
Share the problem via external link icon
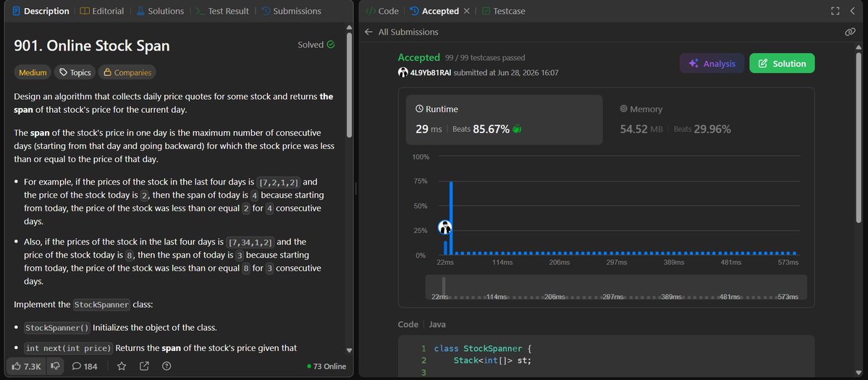click(144, 366)
